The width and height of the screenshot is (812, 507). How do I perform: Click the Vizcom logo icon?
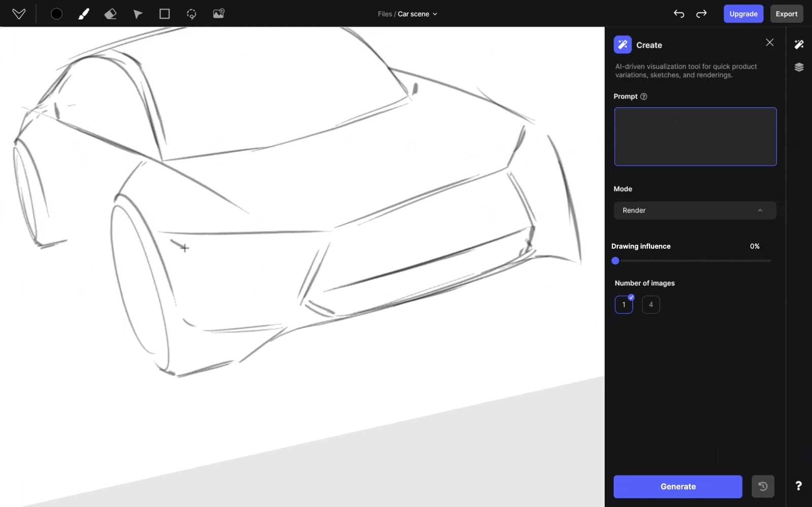(x=19, y=14)
